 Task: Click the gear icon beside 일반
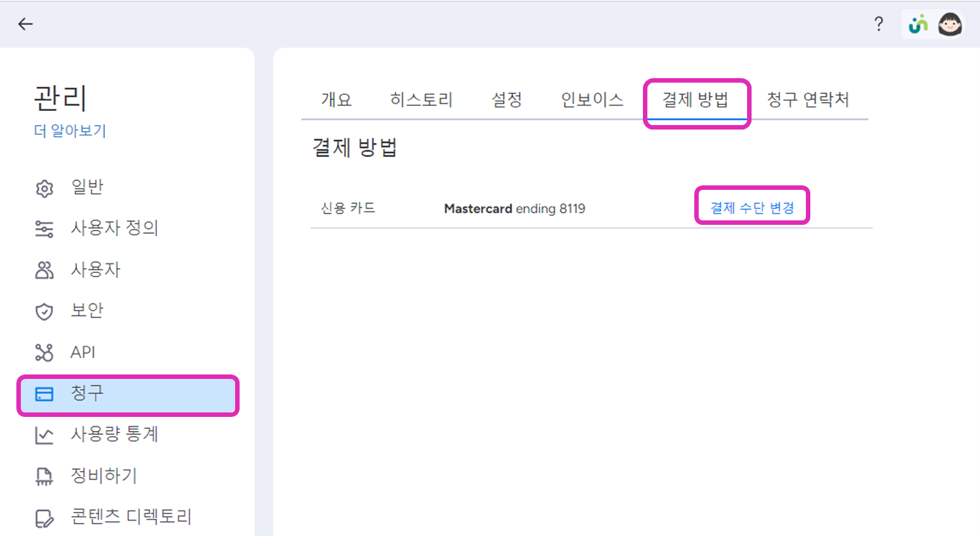45,188
